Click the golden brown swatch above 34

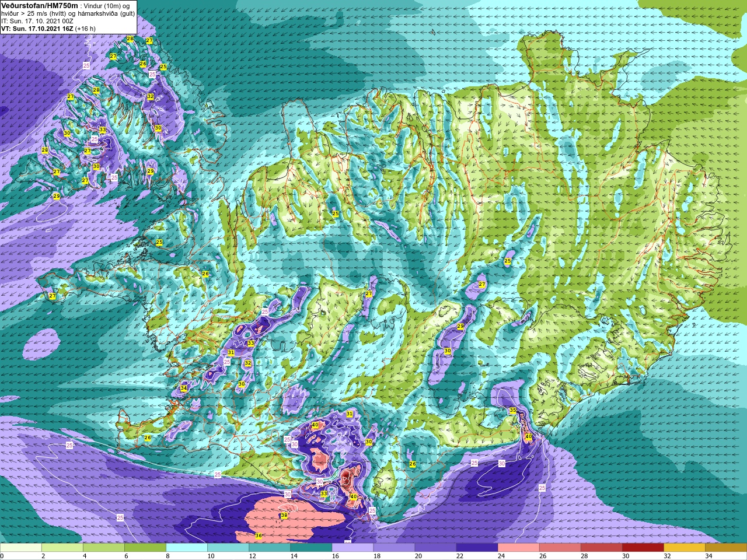(725, 548)
